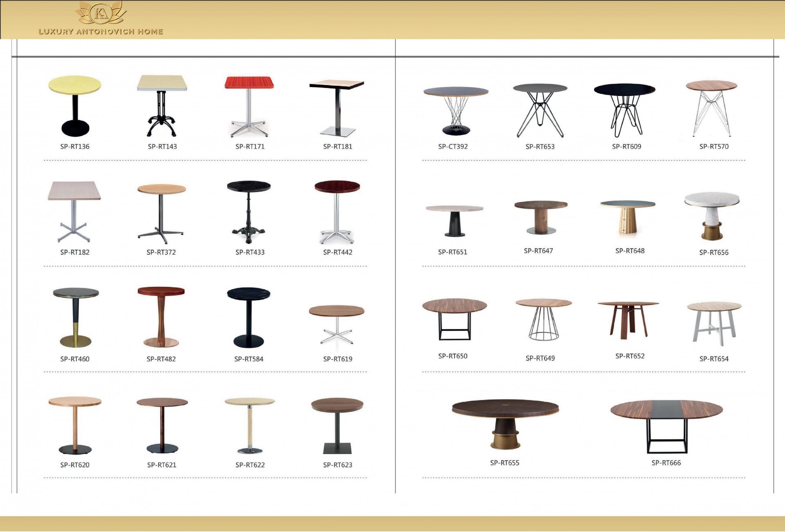Click the SP-RT652 label text
785x532 pixels.
pyautogui.click(x=630, y=356)
